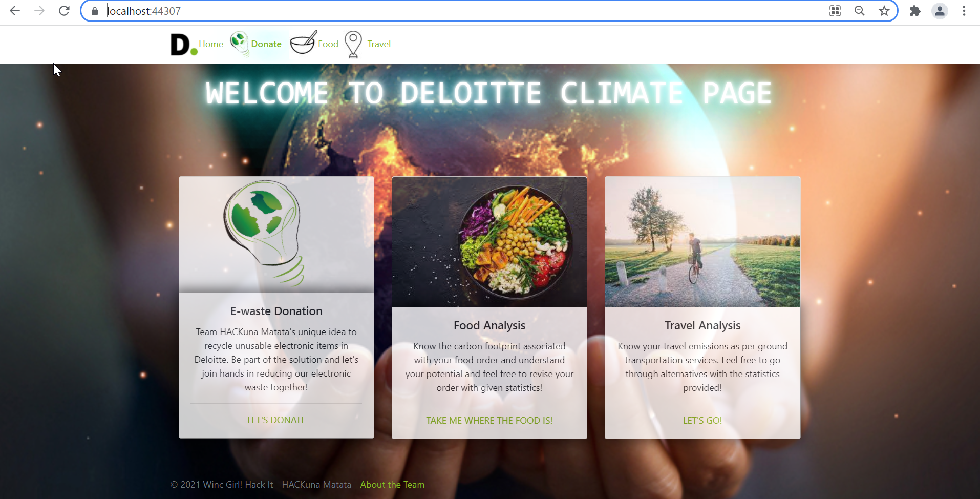Go to Home in the navbar

coord(211,44)
